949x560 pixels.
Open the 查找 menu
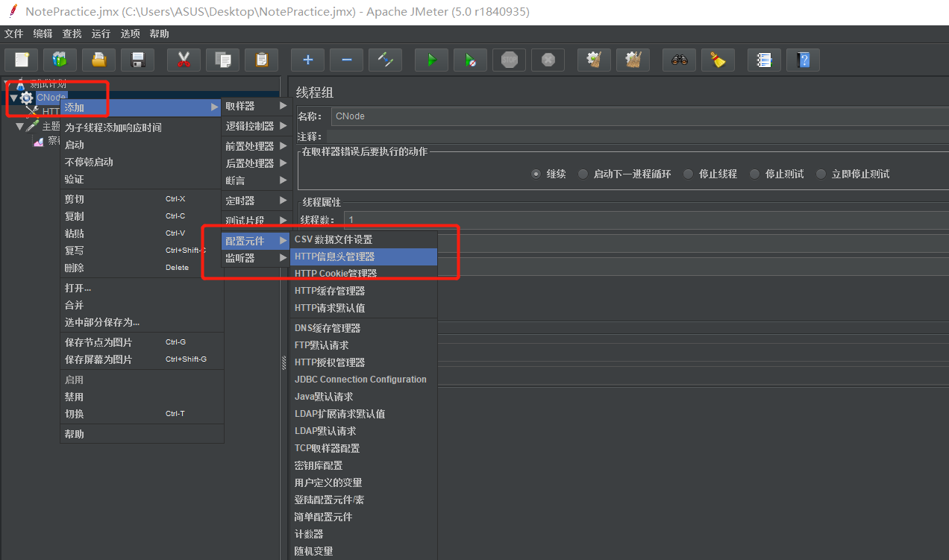pyautogui.click(x=72, y=34)
